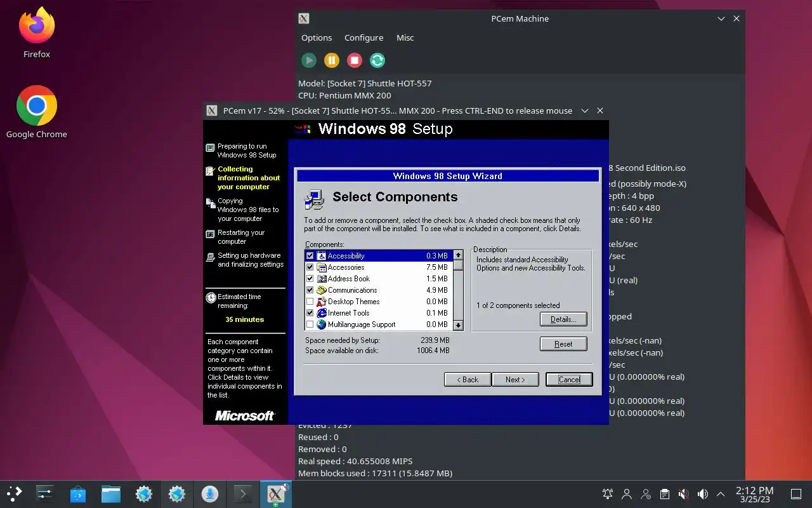Open the Konsole terminal from the taskbar

[x=243, y=493]
